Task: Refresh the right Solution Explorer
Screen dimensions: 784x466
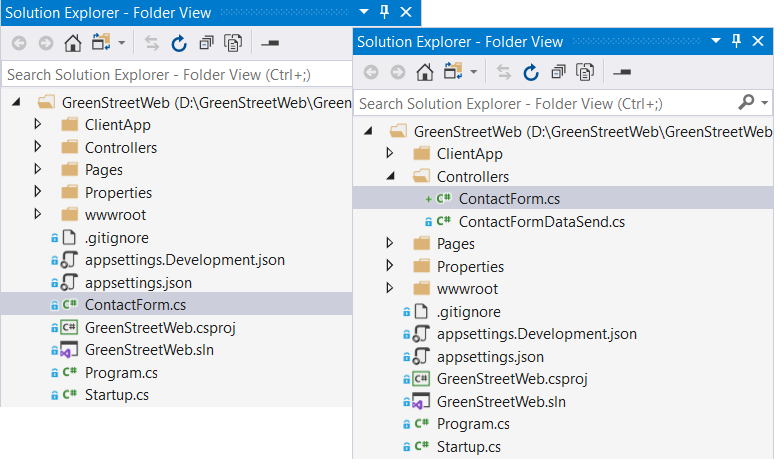Action: coord(531,72)
